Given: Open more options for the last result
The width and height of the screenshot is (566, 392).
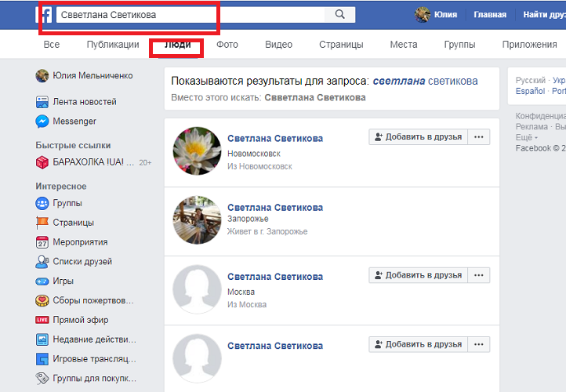Looking at the screenshot, I should (479, 344).
